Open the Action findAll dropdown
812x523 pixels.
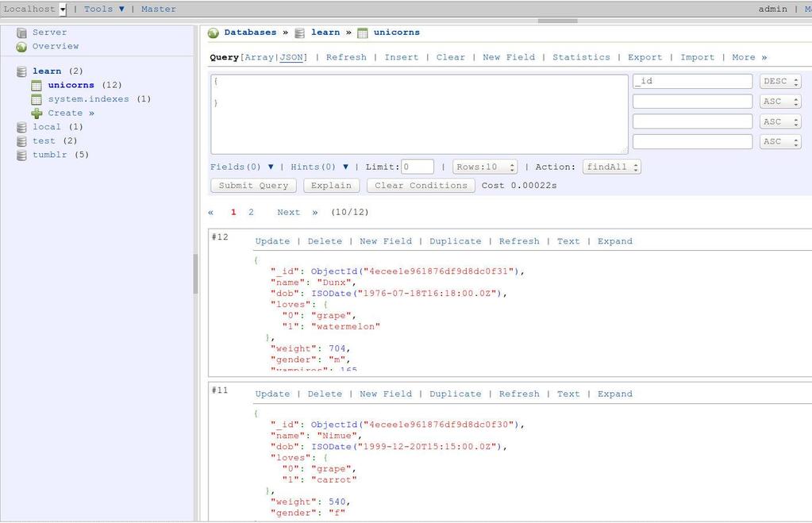(x=612, y=167)
